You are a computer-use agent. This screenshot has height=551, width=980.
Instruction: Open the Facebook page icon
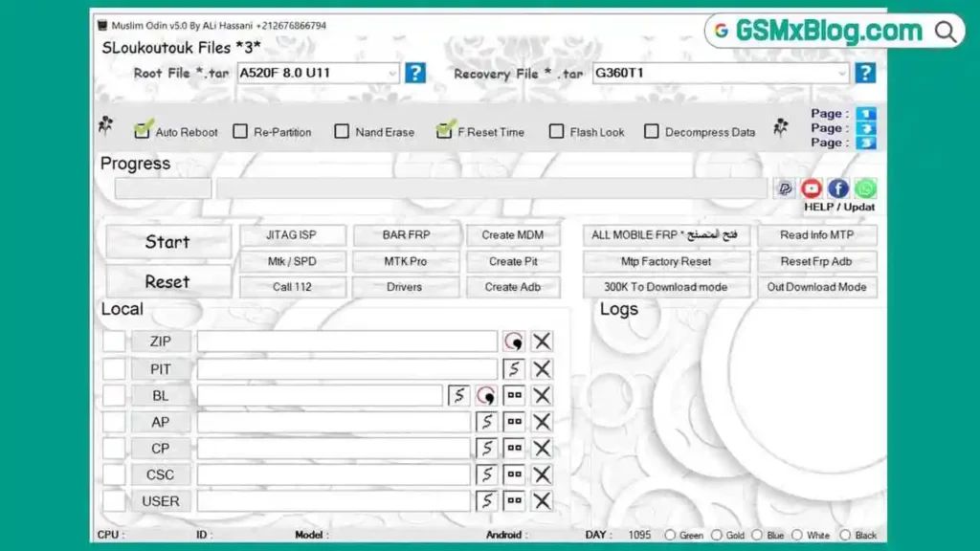838,188
